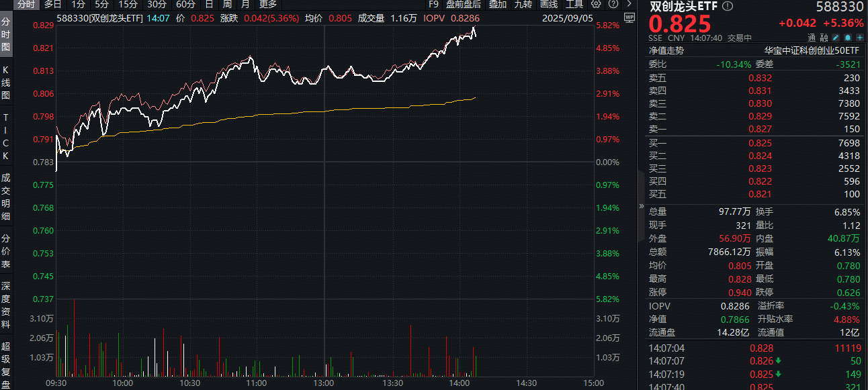This screenshot has width=868, height=390.
Task: Click the 净值走势 link
Action: [x=666, y=50]
